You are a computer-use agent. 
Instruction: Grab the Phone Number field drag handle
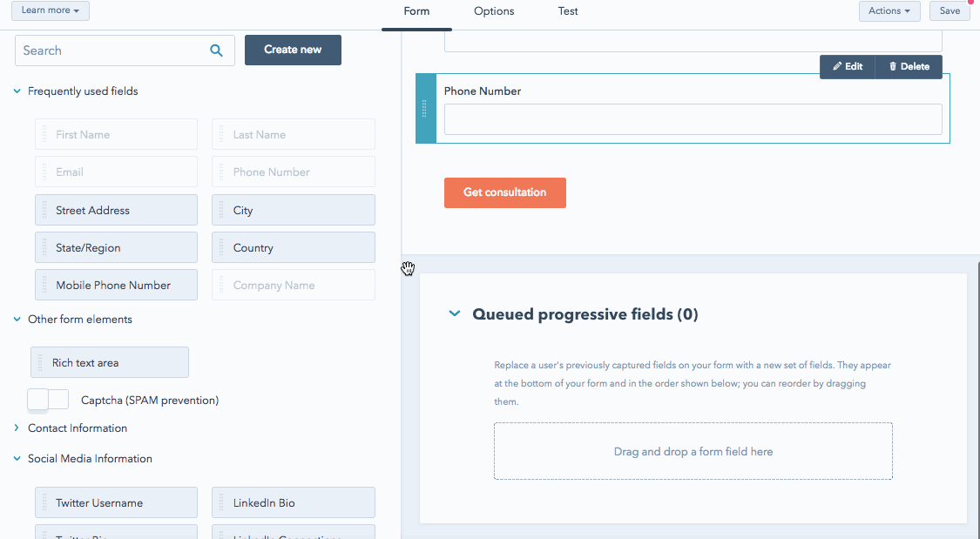425,108
